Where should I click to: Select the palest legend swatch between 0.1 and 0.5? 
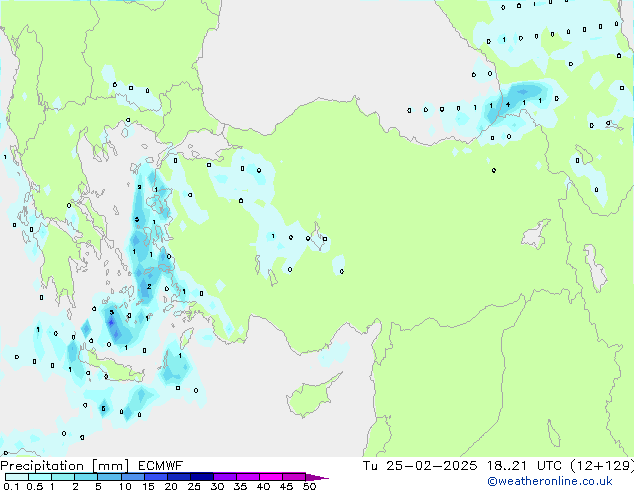[17, 477]
